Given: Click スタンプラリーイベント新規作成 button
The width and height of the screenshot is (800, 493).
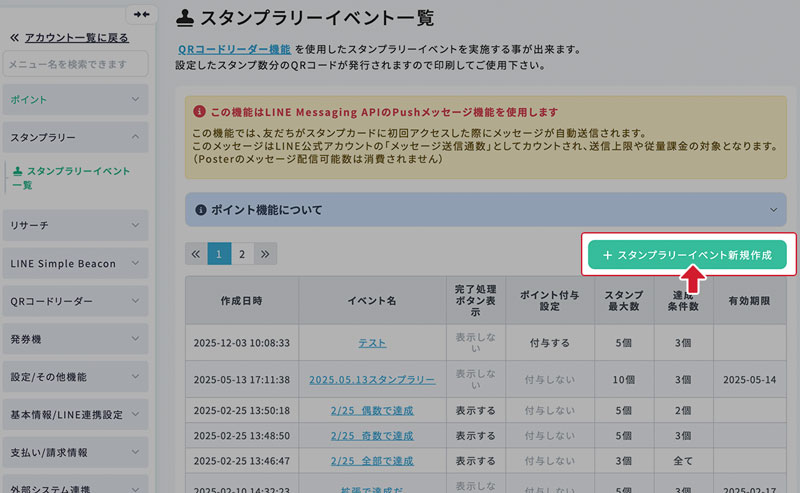Looking at the screenshot, I should tap(686, 255).
